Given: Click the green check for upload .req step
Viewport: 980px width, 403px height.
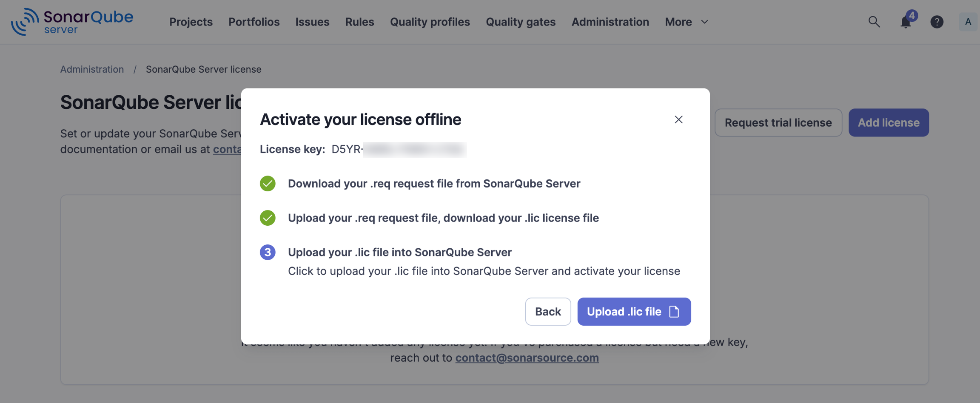Looking at the screenshot, I should click(268, 218).
